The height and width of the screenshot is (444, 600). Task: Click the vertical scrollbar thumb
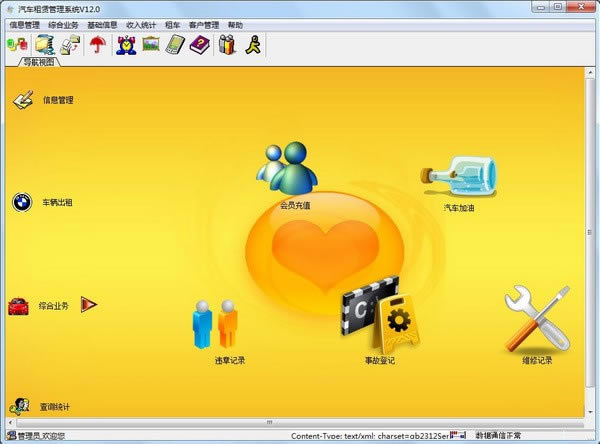(590, 232)
